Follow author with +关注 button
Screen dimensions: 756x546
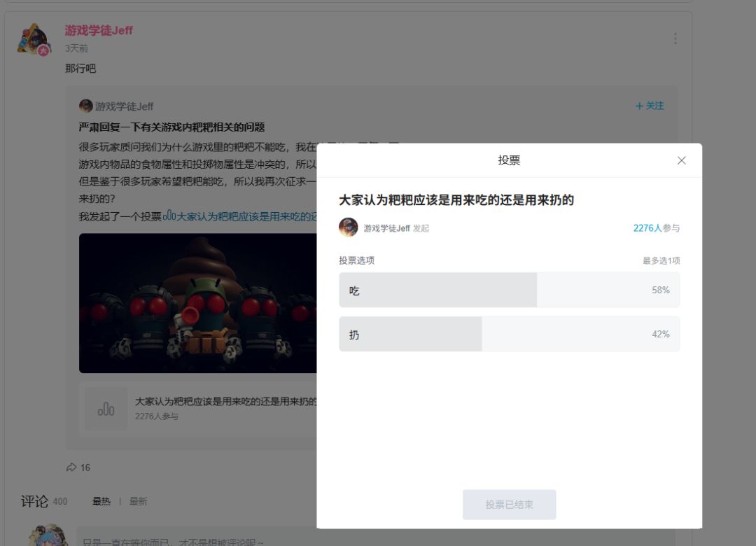pyautogui.click(x=650, y=106)
